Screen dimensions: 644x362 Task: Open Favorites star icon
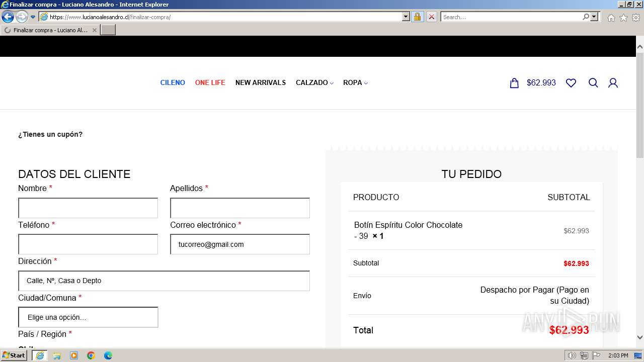point(623,18)
